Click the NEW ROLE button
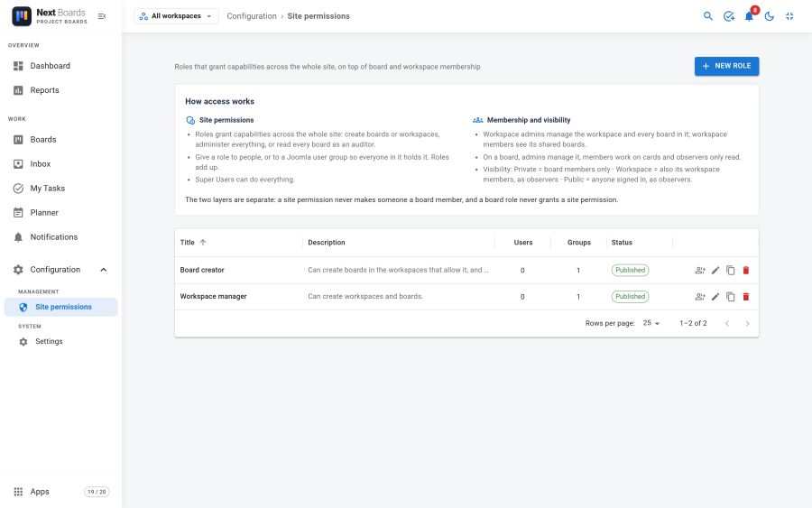The width and height of the screenshot is (812, 508). (x=726, y=66)
